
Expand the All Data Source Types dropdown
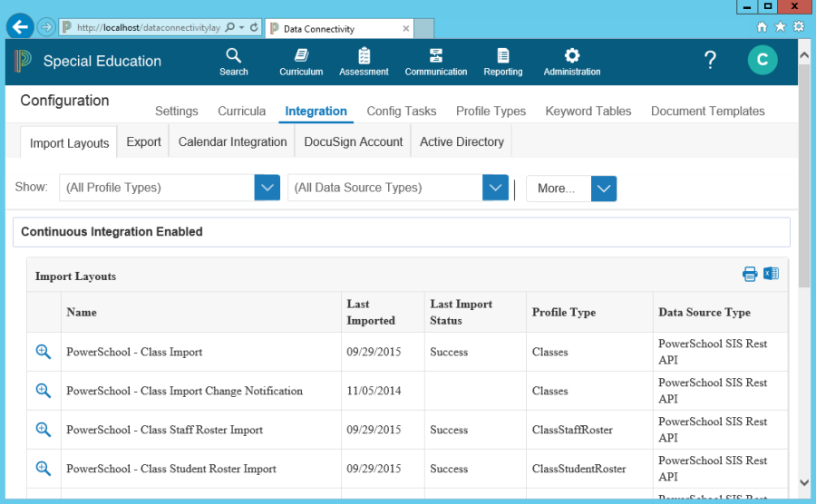pos(495,188)
